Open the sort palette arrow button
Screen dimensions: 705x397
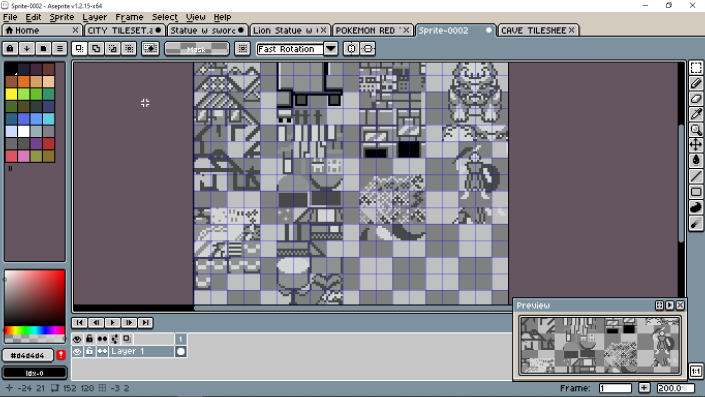click(27, 48)
